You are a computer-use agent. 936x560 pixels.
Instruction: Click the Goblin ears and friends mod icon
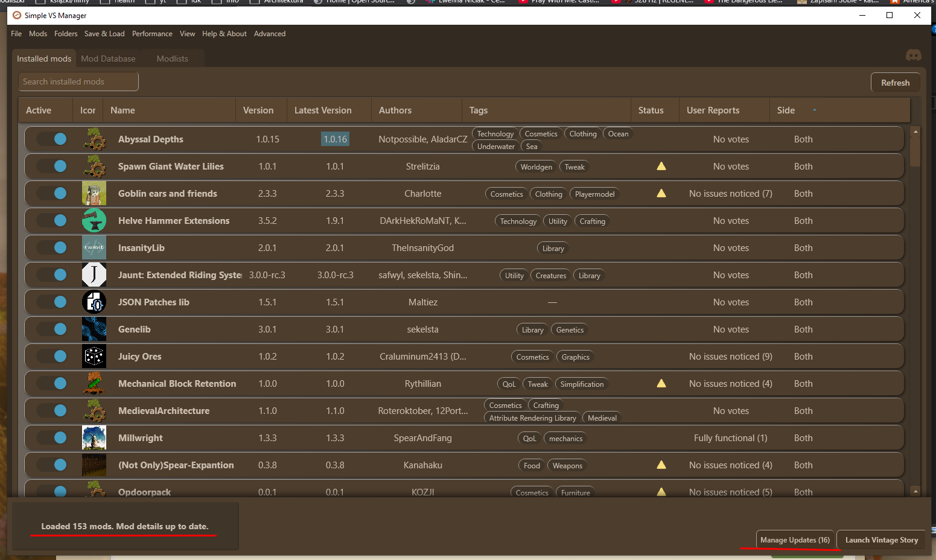(x=94, y=194)
